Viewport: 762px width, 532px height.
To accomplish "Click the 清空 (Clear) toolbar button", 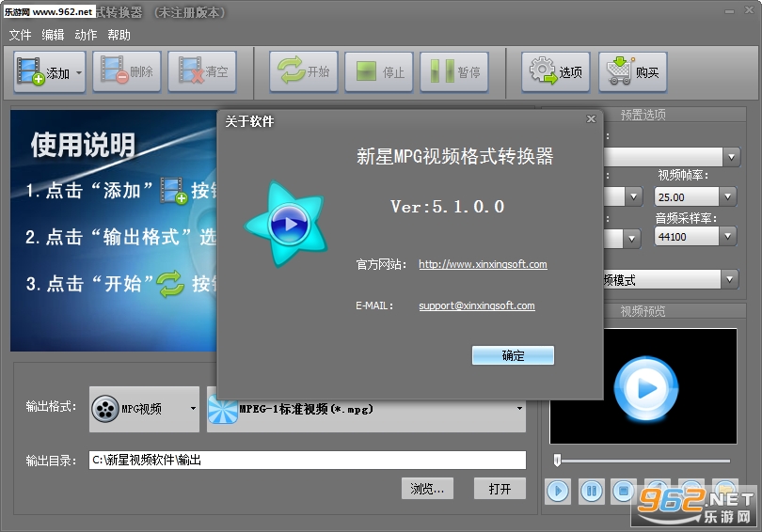I will pos(202,71).
